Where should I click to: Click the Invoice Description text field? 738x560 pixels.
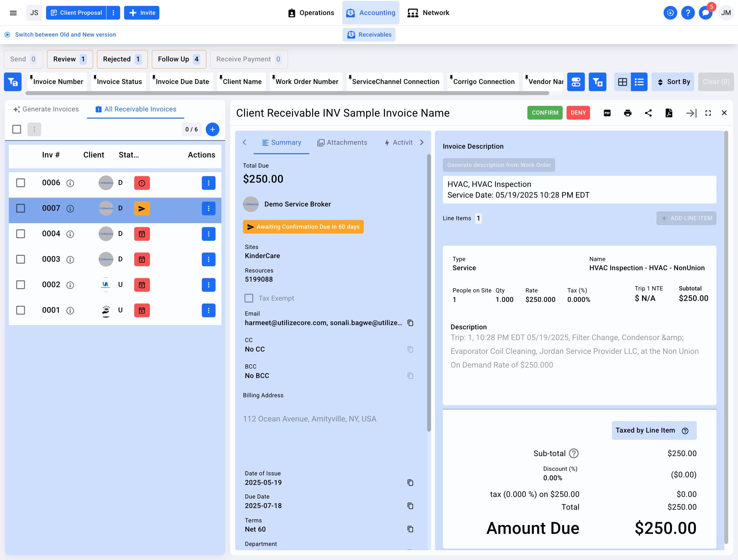click(579, 189)
